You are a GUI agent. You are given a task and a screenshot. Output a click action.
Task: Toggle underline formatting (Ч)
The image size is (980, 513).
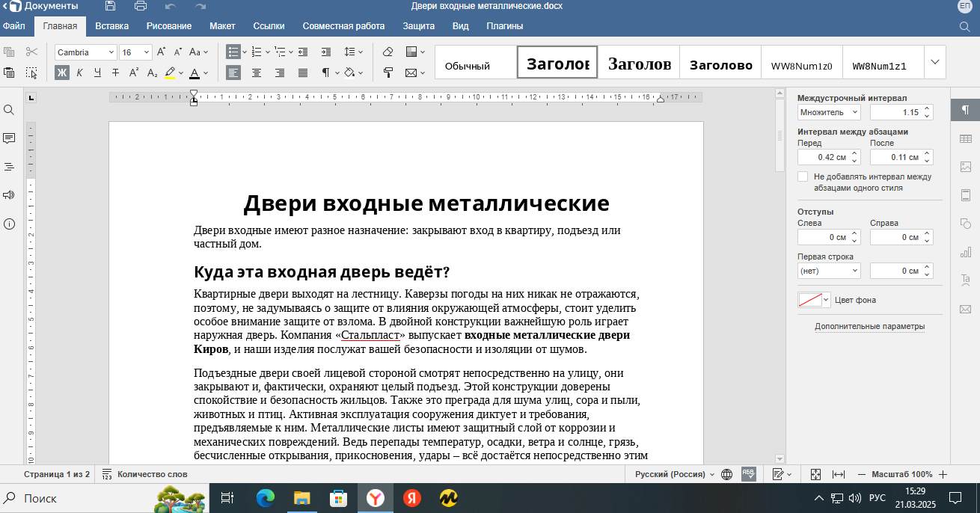coord(97,73)
